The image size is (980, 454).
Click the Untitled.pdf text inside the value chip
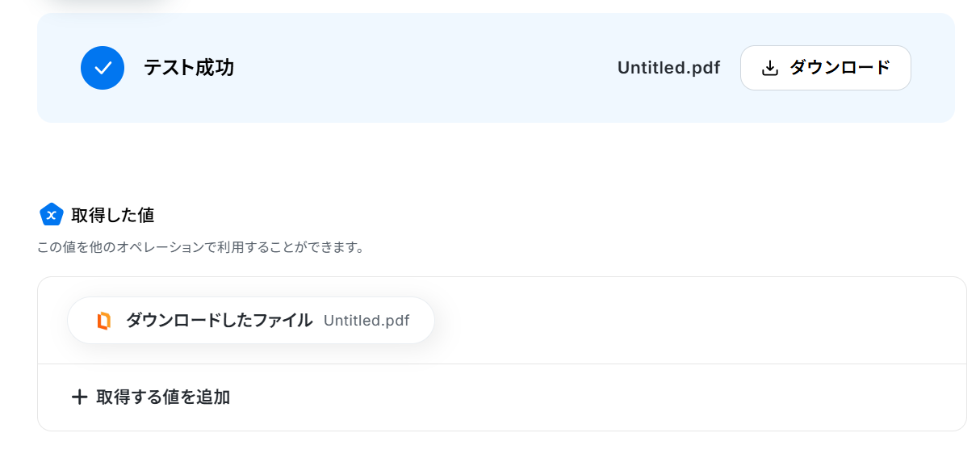[366, 321]
